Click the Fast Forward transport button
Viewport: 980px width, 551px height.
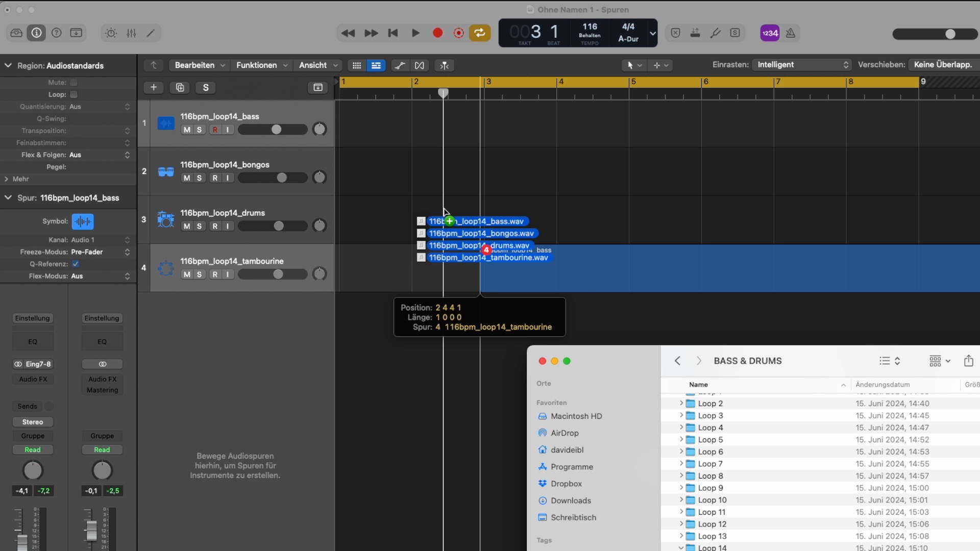pyautogui.click(x=371, y=33)
